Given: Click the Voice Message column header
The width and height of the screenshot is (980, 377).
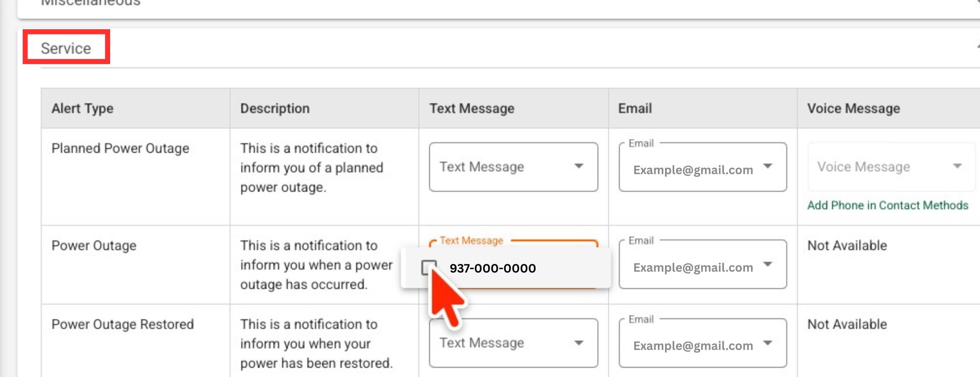Looking at the screenshot, I should pos(854,108).
